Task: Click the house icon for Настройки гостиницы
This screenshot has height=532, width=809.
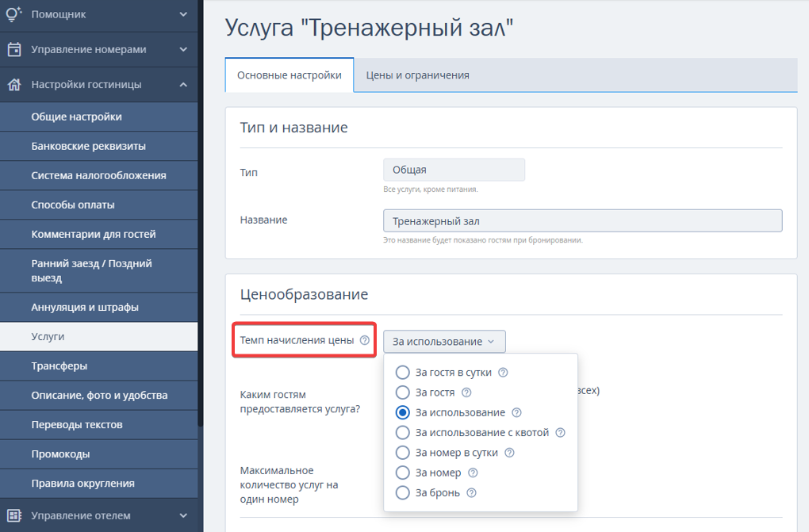Action: [14, 84]
